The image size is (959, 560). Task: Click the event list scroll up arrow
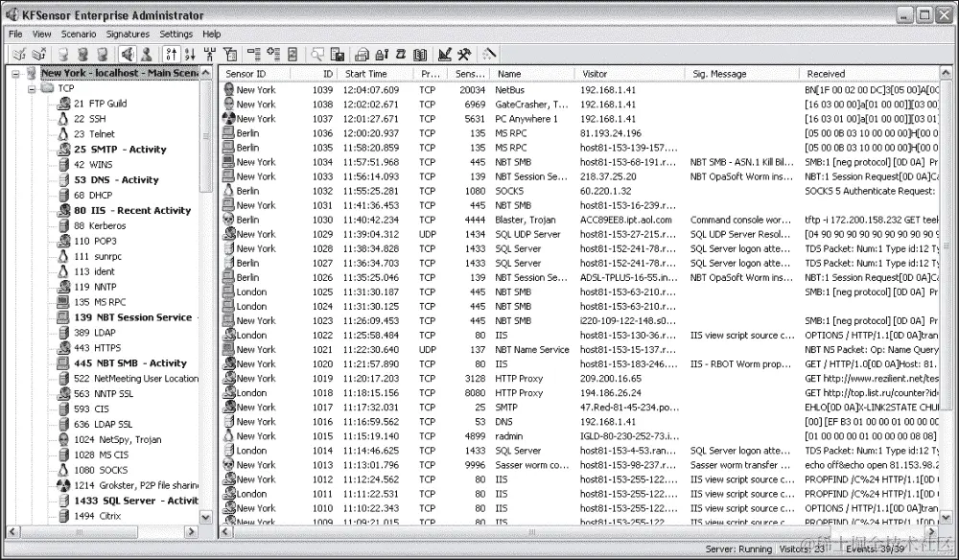(947, 73)
